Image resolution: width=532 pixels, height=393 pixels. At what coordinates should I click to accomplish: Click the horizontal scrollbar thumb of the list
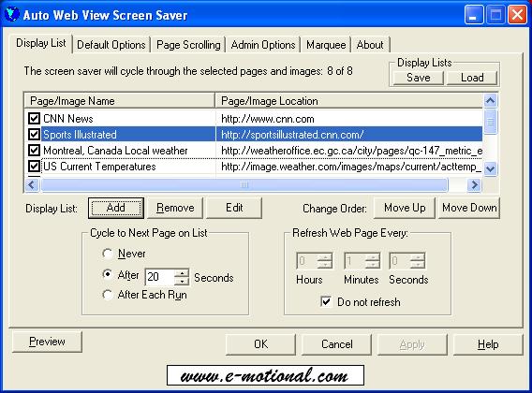[x=244, y=184]
